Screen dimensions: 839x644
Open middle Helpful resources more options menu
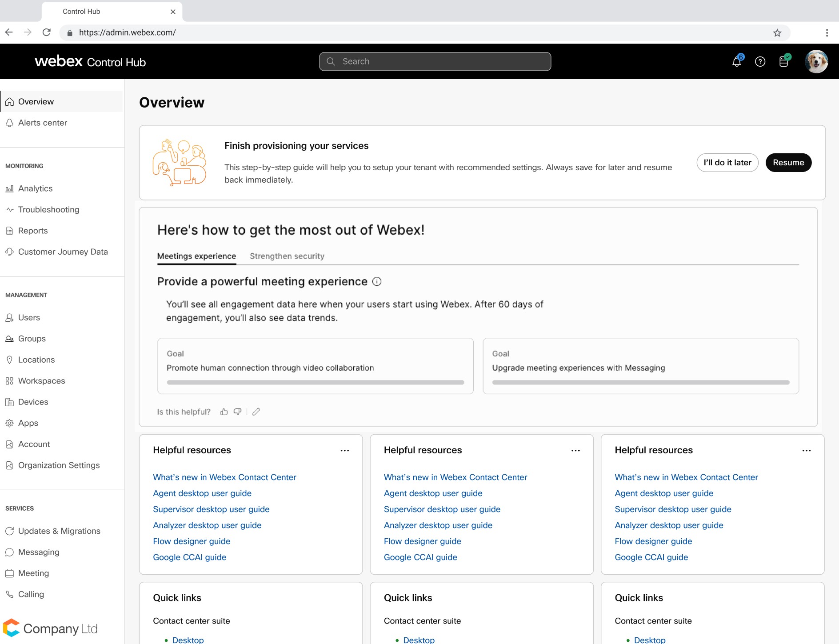[x=576, y=450]
